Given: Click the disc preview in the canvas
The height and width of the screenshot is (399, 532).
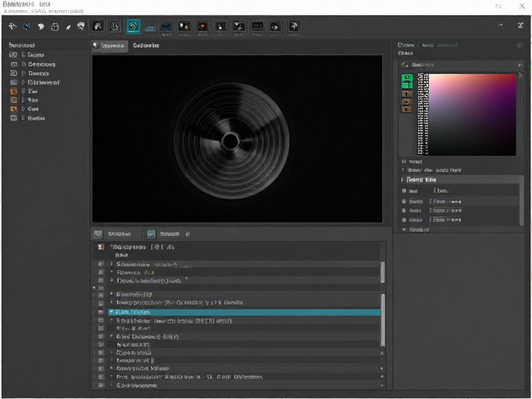Looking at the screenshot, I should (x=231, y=140).
